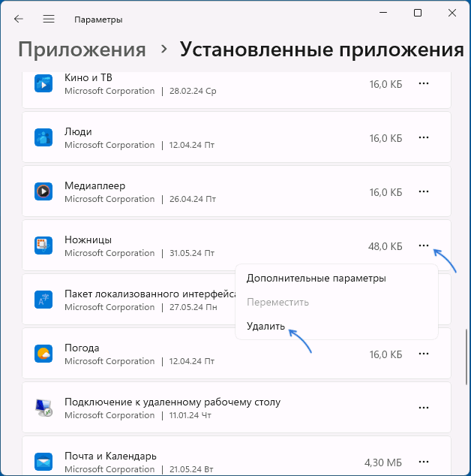The height and width of the screenshot is (476, 471).
Task: Select the Погода app name
Action: pos(82,348)
